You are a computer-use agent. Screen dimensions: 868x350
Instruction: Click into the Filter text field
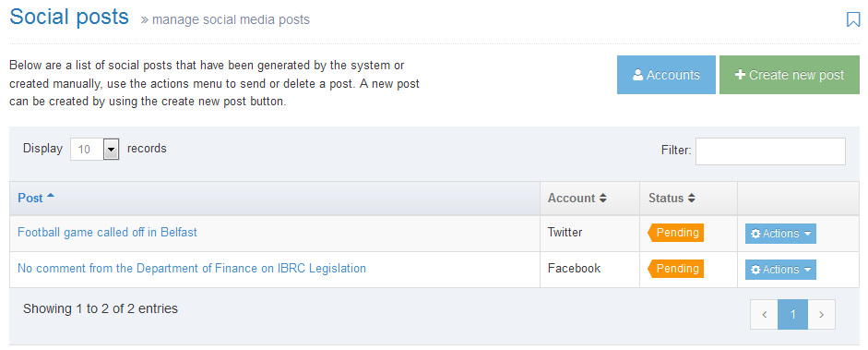[770, 151]
